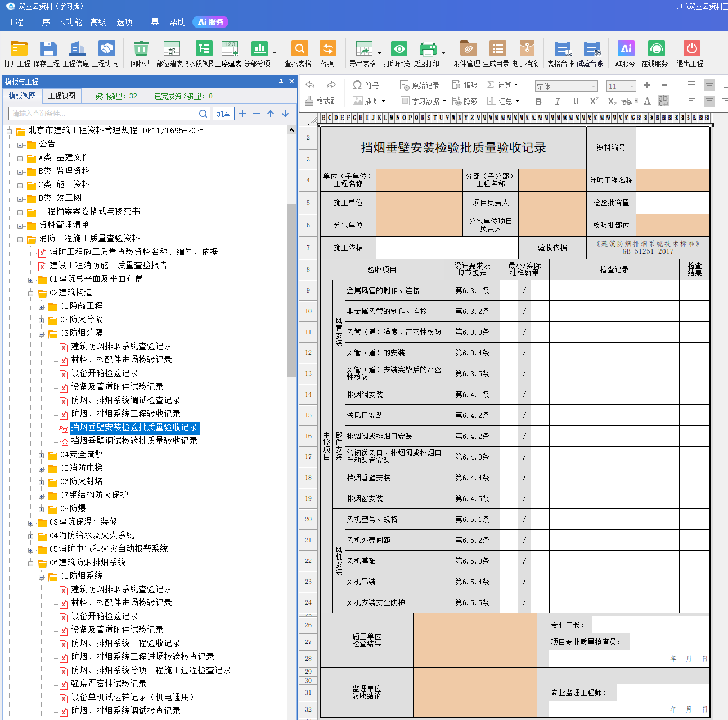Toggle subscript formatting
Image resolution: width=728 pixels, height=720 pixels.
point(612,101)
